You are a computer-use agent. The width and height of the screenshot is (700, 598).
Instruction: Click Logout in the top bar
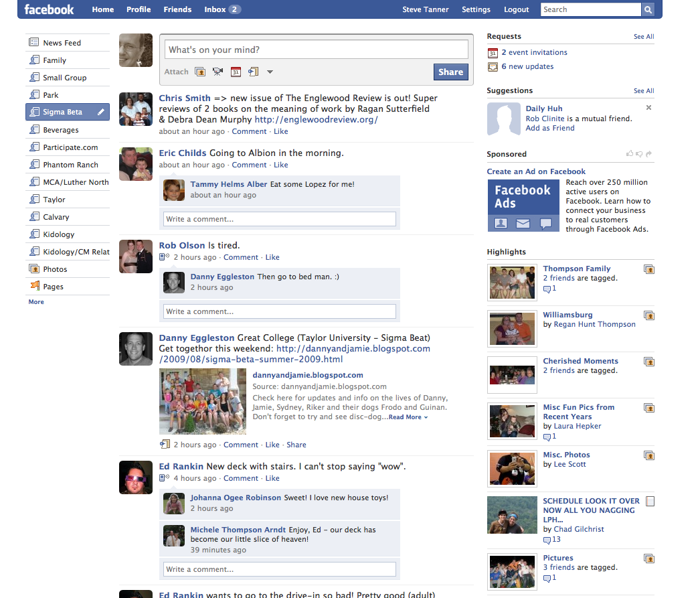(517, 9)
